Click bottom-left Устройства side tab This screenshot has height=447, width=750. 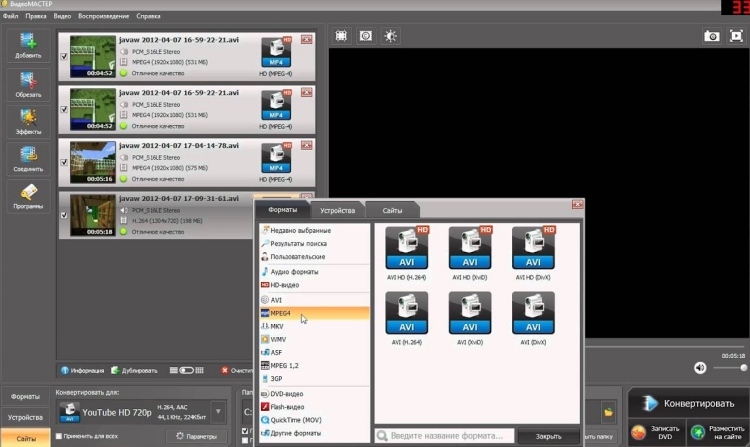(25, 417)
